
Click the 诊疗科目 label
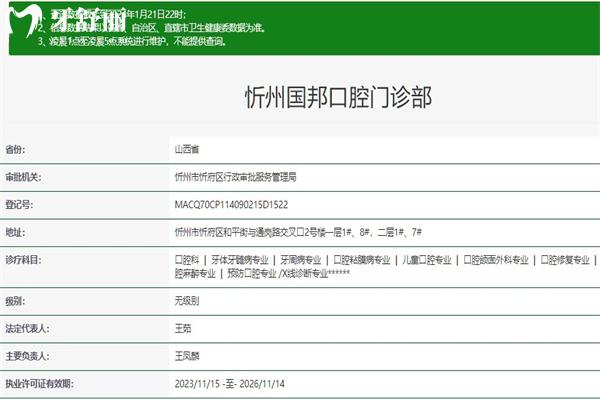click(x=23, y=260)
